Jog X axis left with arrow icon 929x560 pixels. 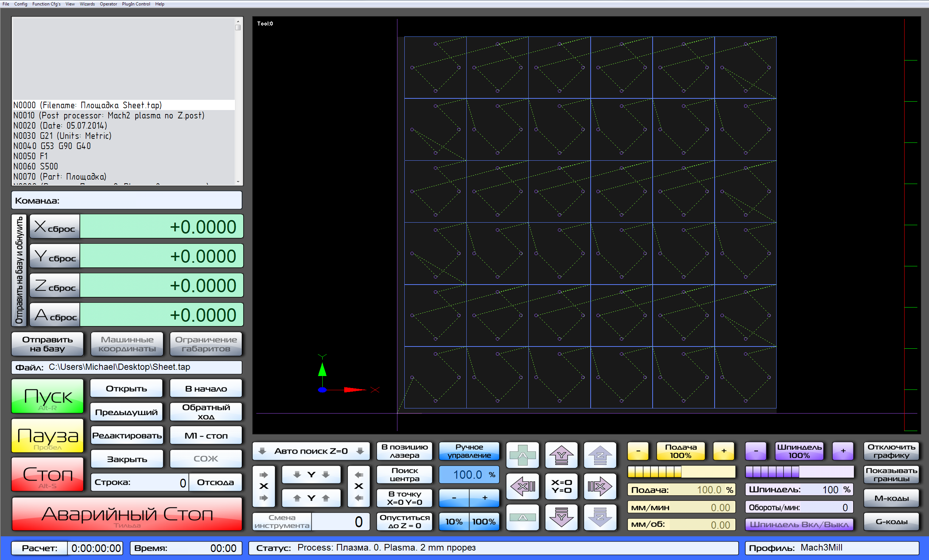[522, 486]
